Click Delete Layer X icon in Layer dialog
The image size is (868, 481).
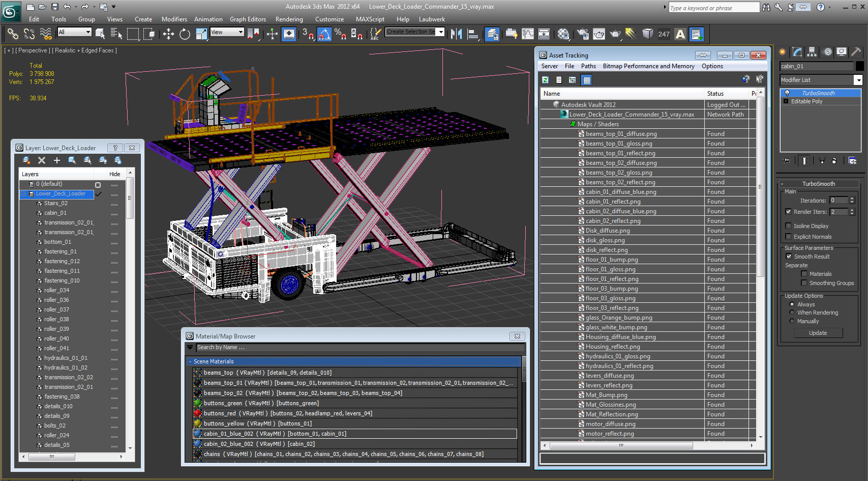pos(42,160)
